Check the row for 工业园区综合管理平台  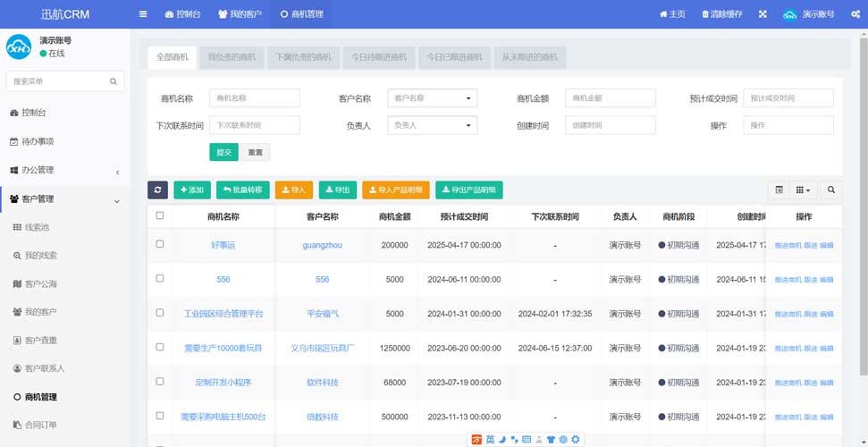[160, 312]
